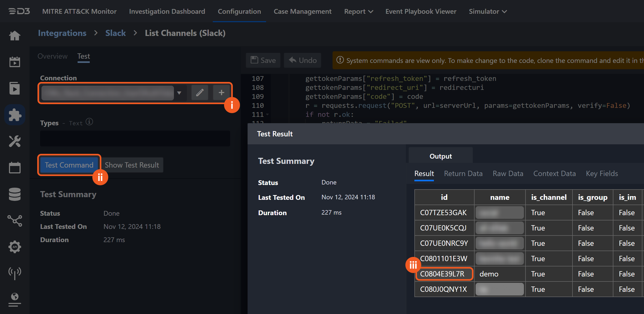Switch to the Overview tab
Image resolution: width=644 pixels, height=314 pixels.
(53, 56)
